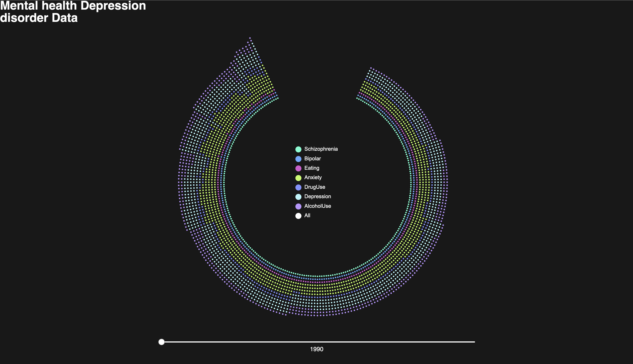Click the purple AlcoholUse legend circle
Viewport: 633px width, 364px height.
pos(298,206)
